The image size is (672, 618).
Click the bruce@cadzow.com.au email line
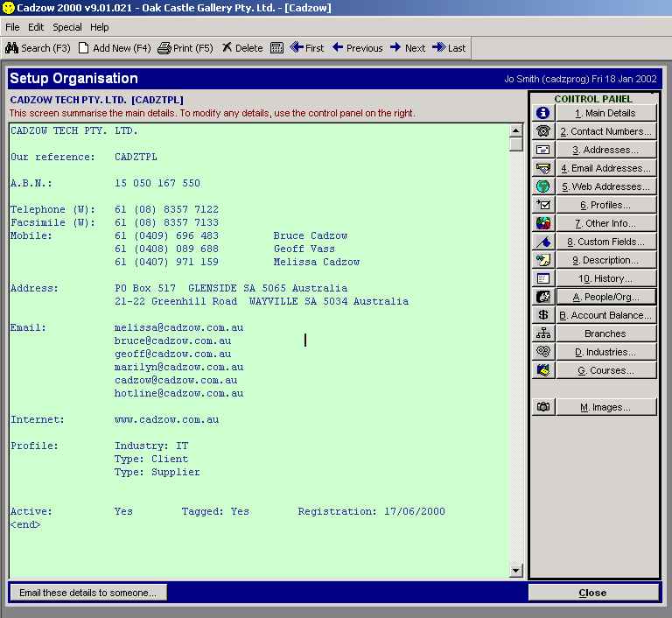(x=172, y=341)
